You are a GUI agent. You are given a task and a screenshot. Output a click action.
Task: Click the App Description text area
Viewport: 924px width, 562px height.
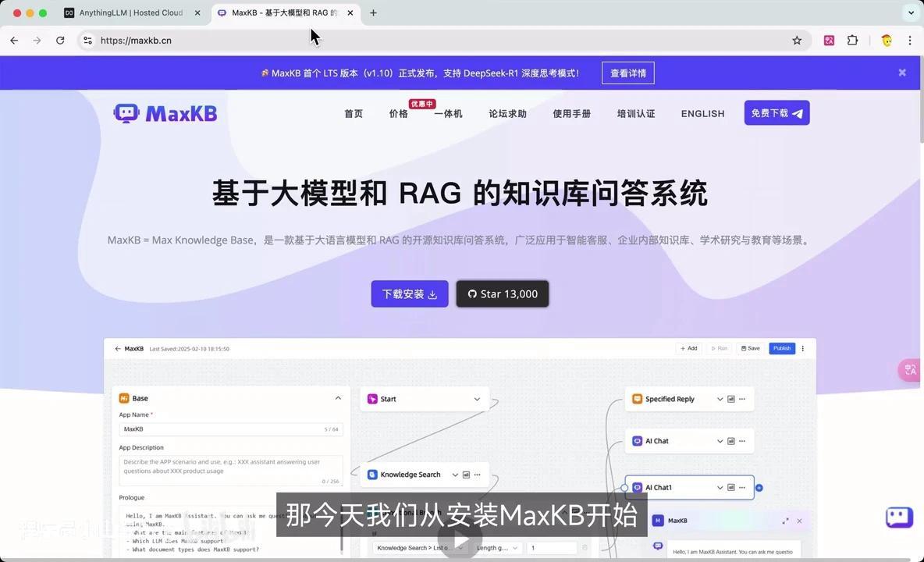(x=231, y=470)
